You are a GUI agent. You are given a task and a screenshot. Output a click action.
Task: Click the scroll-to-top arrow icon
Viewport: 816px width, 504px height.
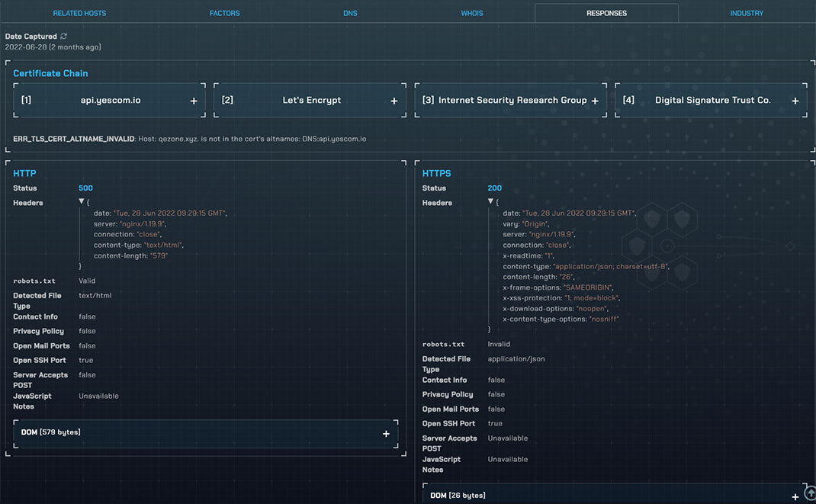point(810,492)
